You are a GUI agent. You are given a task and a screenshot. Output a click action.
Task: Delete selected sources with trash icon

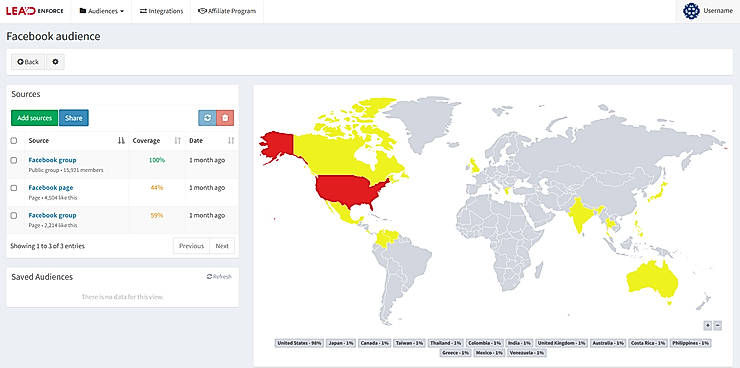(x=225, y=118)
